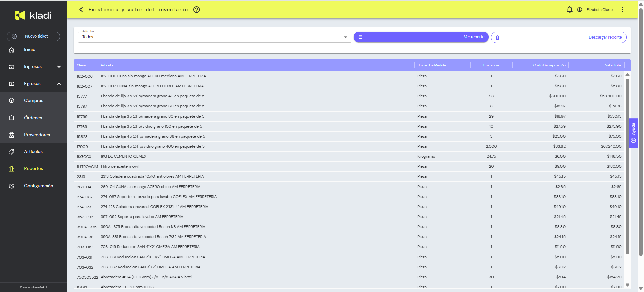Click the Ayuda help circle icon

(633, 140)
